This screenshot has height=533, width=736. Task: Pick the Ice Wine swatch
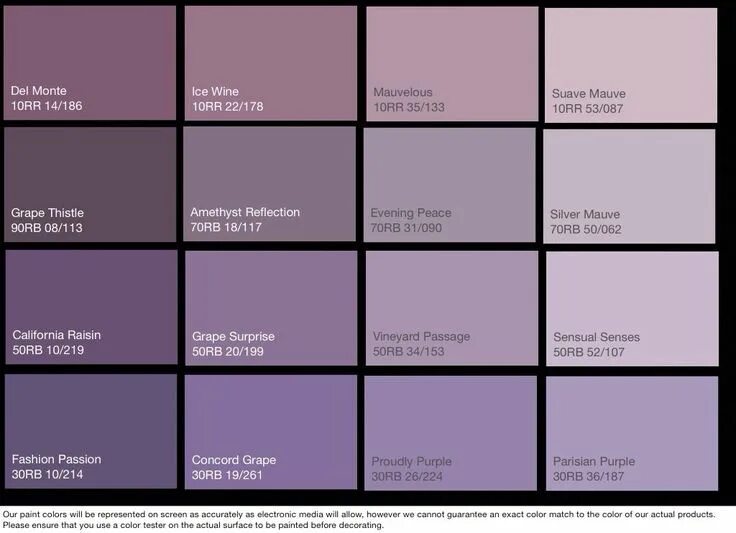[x=271, y=63]
